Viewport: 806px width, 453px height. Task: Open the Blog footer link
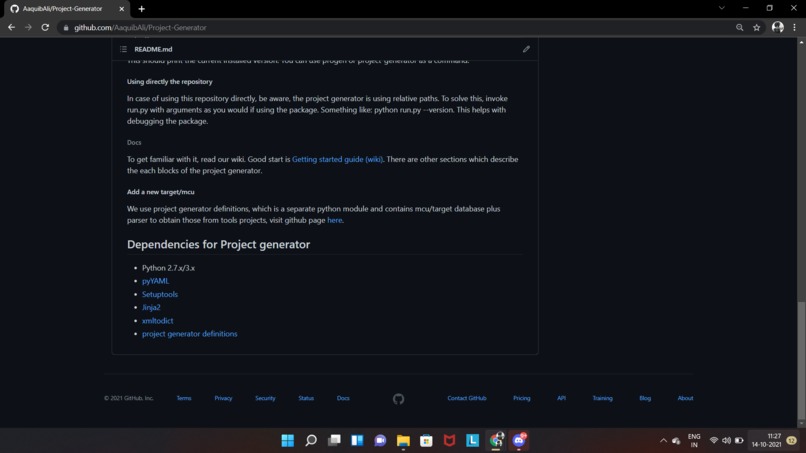point(645,398)
